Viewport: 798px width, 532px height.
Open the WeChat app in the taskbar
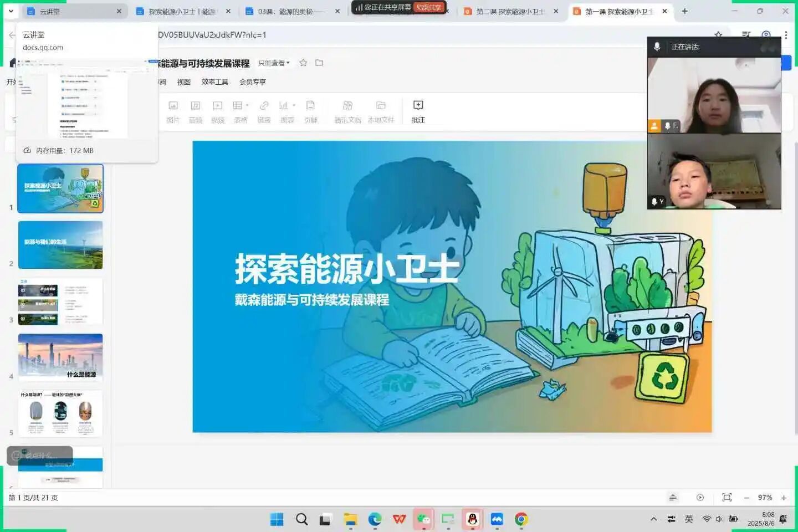(x=424, y=519)
